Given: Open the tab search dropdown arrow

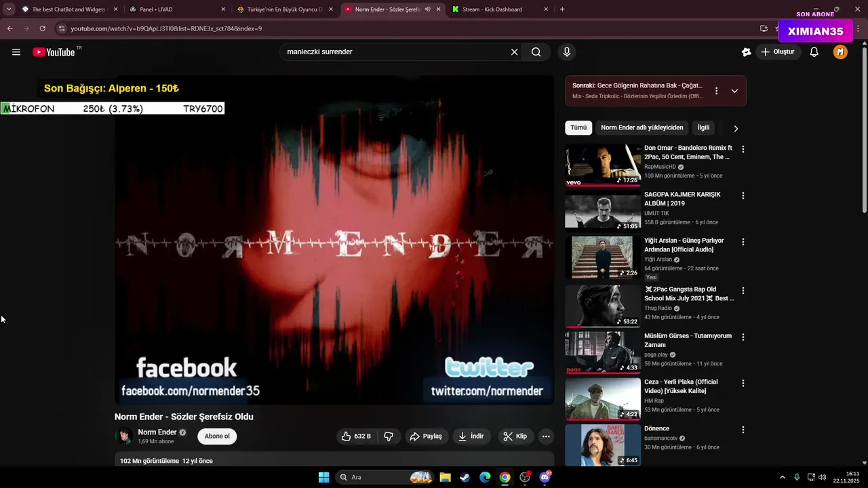Looking at the screenshot, I should 9,9.
